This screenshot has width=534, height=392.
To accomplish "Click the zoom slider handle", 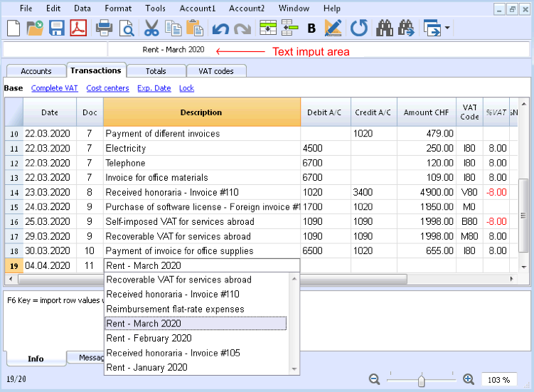I will point(421,380).
